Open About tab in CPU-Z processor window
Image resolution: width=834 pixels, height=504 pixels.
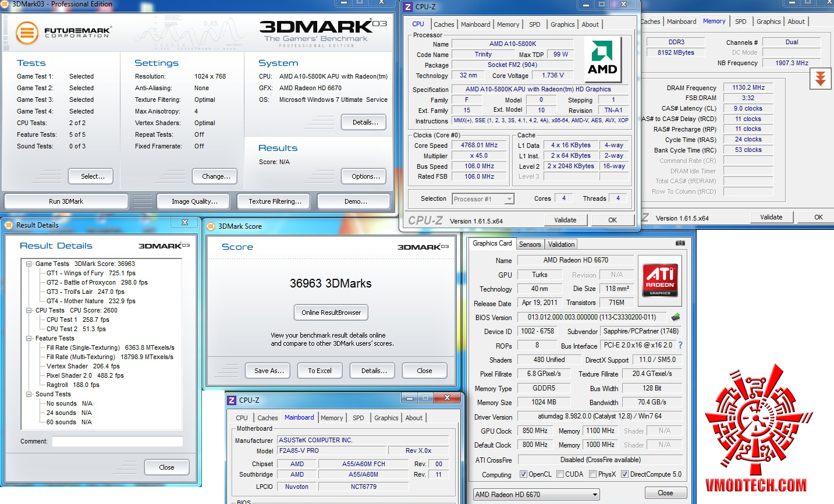pyautogui.click(x=590, y=24)
